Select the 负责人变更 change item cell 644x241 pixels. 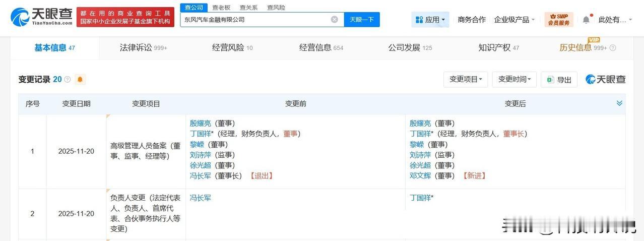[146, 214]
